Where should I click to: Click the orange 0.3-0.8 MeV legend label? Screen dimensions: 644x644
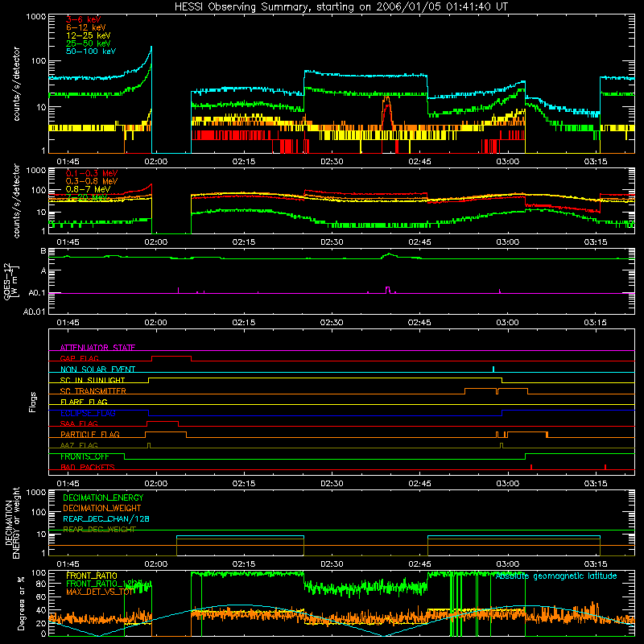click(x=92, y=181)
